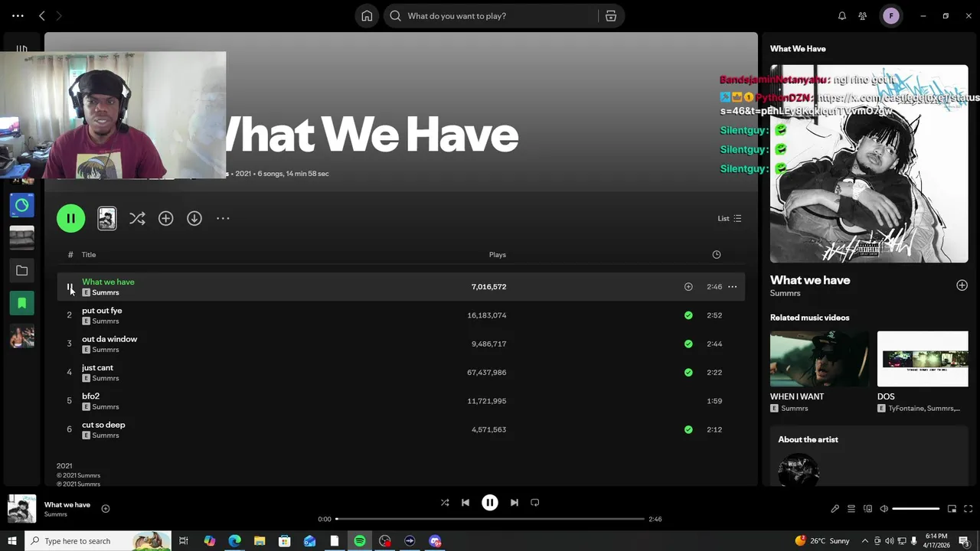Viewport: 980px width, 551px height.
Task: Pause the album with the large green button
Action: 70,219
